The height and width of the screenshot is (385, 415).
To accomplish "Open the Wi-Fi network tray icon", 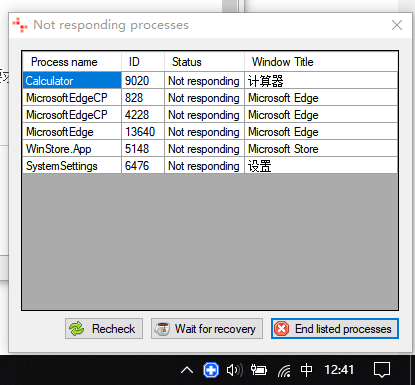I will tap(284, 371).
